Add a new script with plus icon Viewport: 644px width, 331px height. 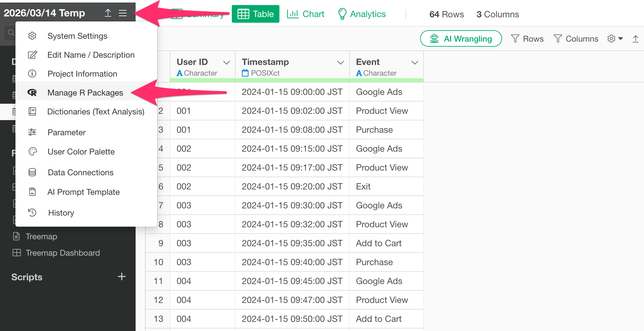click(121, 277)
